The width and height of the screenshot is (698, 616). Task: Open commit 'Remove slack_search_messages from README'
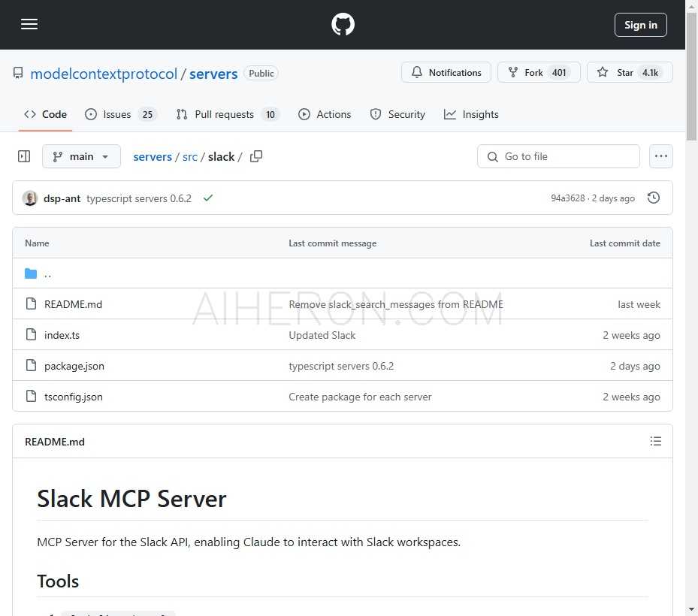tap(396, 304)
